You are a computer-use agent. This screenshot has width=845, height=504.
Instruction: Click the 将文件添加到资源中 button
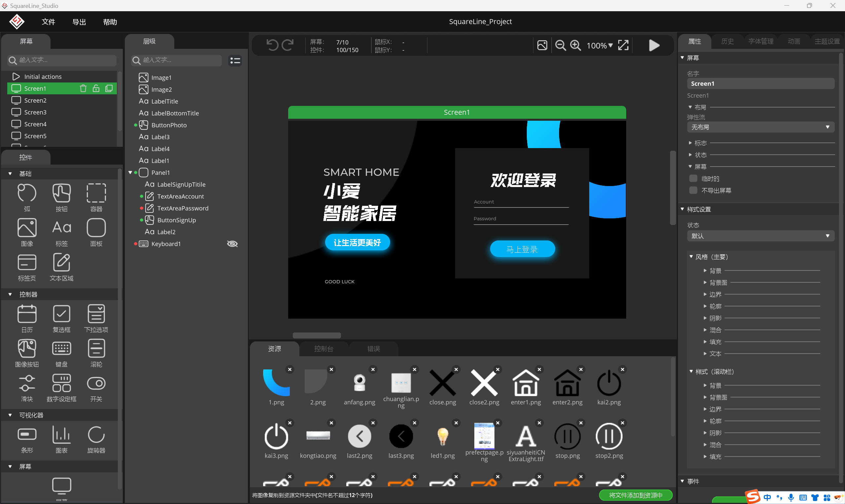635,495
